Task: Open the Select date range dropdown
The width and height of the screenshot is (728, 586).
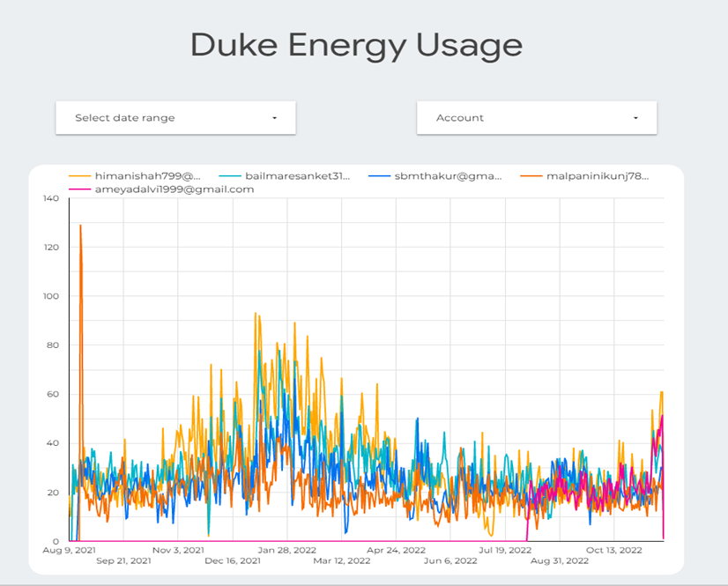Action: tap(175, 117)
